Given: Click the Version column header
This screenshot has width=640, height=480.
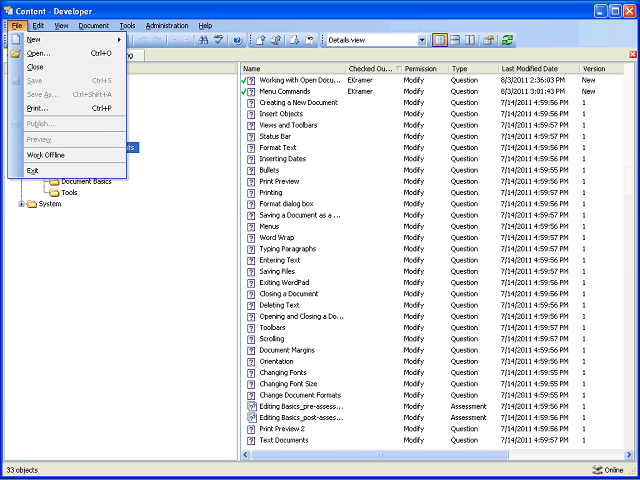Looking at the screenshot, I should (x=601, y=69).
